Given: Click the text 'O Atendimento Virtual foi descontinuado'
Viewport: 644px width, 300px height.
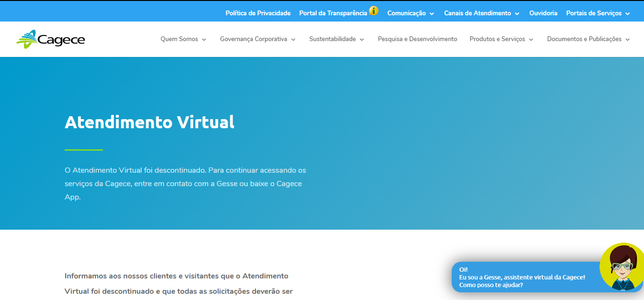Looking at the screenshot, I should click(135, 170).
